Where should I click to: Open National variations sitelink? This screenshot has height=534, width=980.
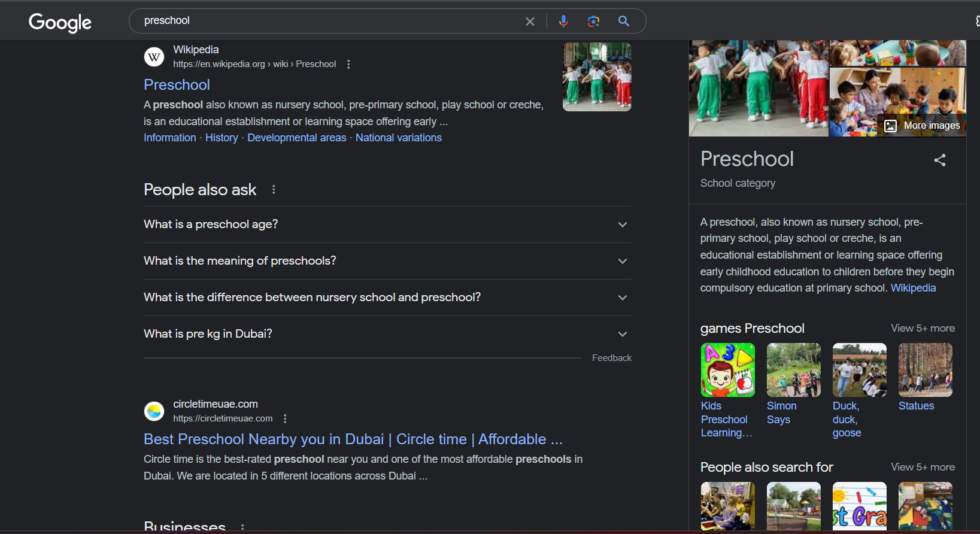pos(399,138)
